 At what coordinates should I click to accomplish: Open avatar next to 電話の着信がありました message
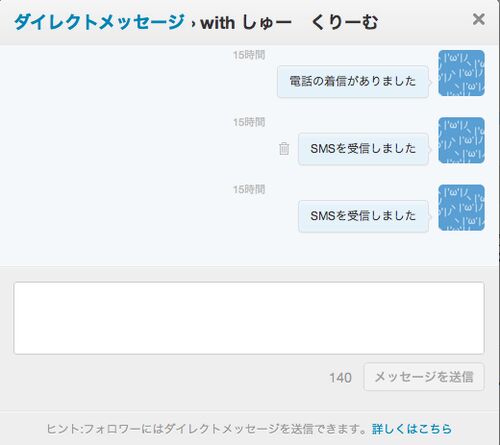coord(461,73)
